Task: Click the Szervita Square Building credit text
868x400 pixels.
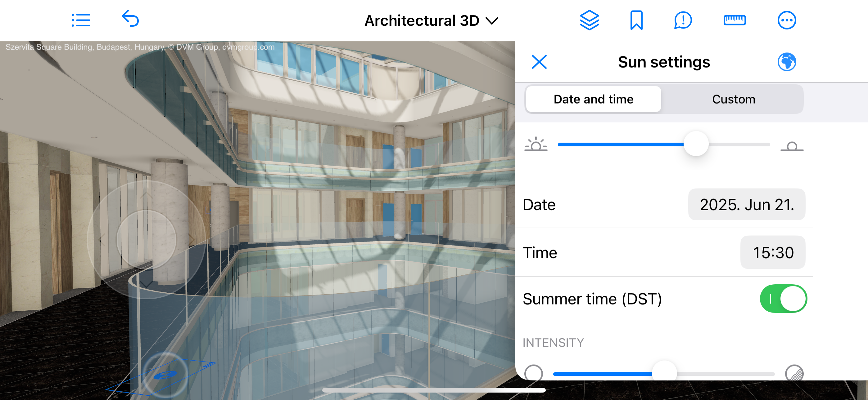Action: pos(140,47)
